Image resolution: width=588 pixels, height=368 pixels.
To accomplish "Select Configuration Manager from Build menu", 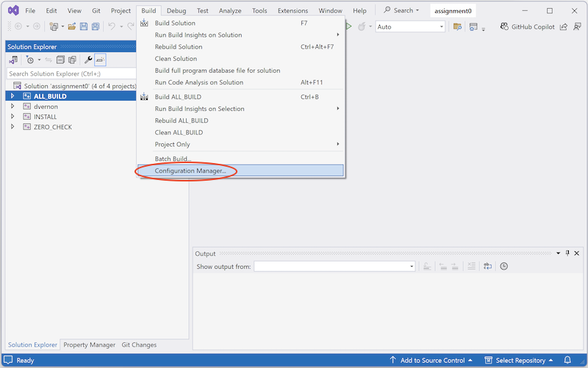I will pos(190,170).
